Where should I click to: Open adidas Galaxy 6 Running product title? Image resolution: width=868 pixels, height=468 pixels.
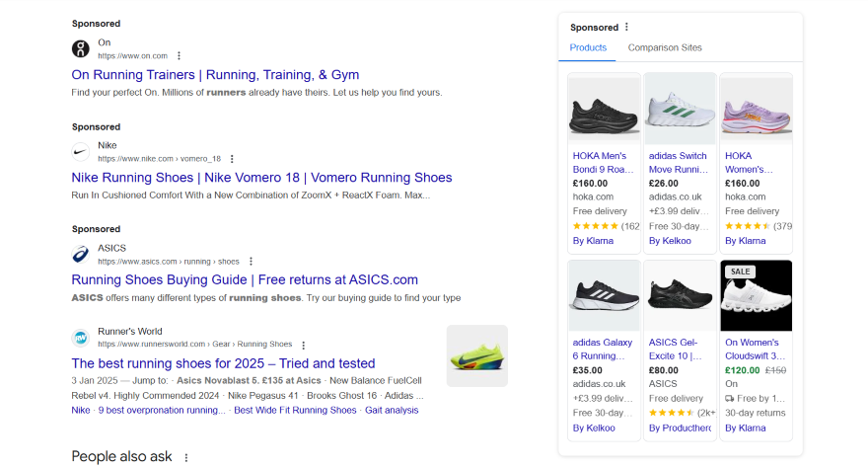603,349
